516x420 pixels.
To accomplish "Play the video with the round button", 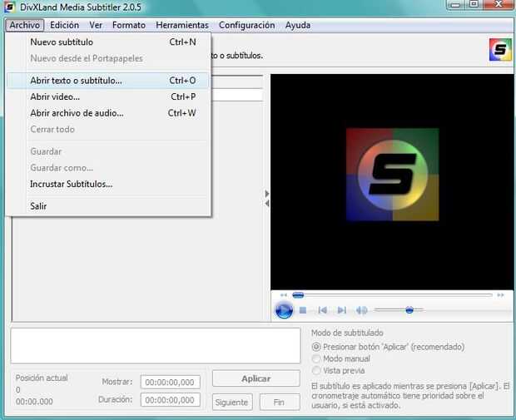I will tap(284, 310).
